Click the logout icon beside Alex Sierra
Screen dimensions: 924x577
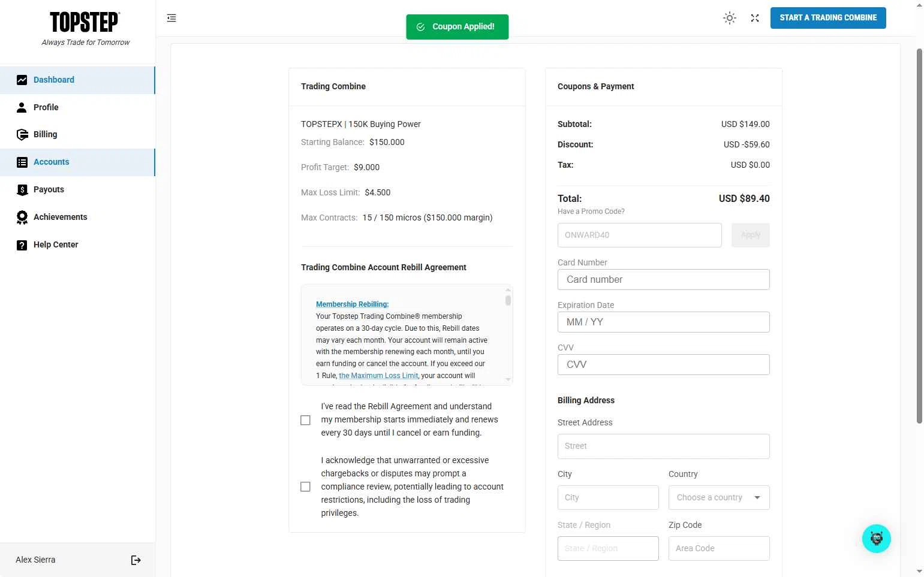(136, 560)
